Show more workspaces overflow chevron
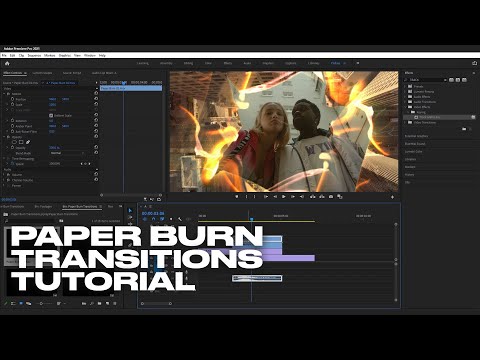The image size is (480, 360). pos(358,63)
